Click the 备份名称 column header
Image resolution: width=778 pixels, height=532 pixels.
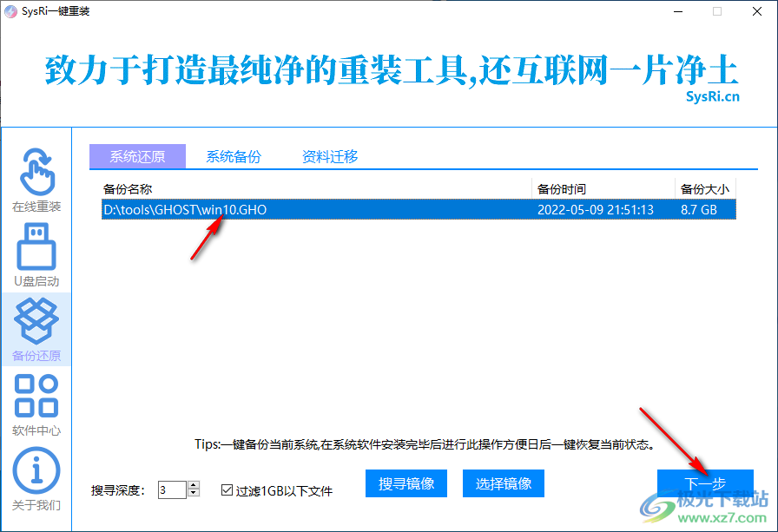pyautogui.click(x=126, y=188)
